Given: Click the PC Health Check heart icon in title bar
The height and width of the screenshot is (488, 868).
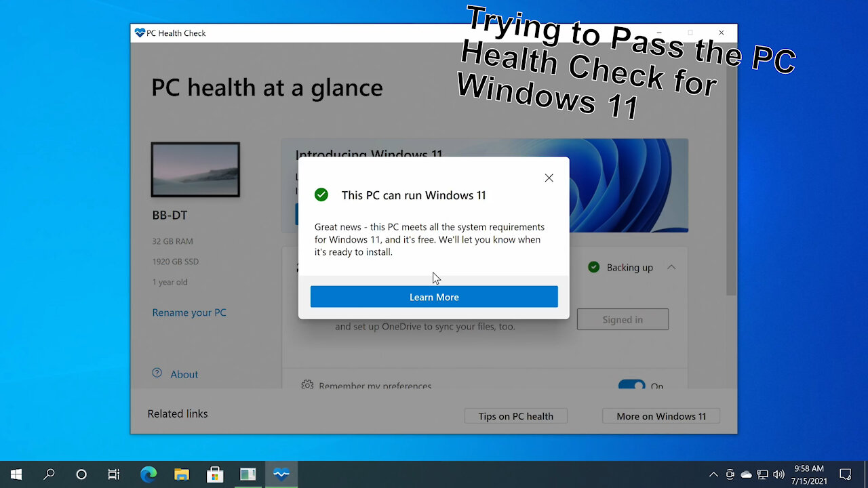Looking at the screenshot, I should click(140, 33).
